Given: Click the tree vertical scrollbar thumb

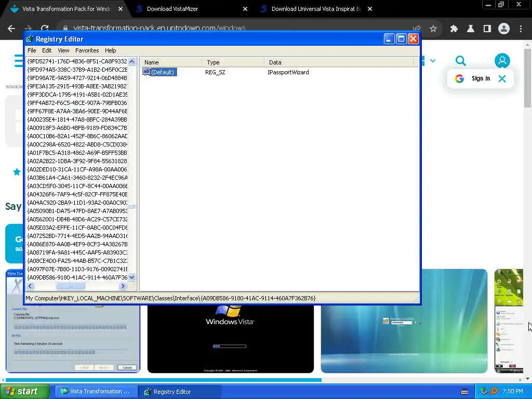Looking at the screenshot, I should tap(131, 206).
